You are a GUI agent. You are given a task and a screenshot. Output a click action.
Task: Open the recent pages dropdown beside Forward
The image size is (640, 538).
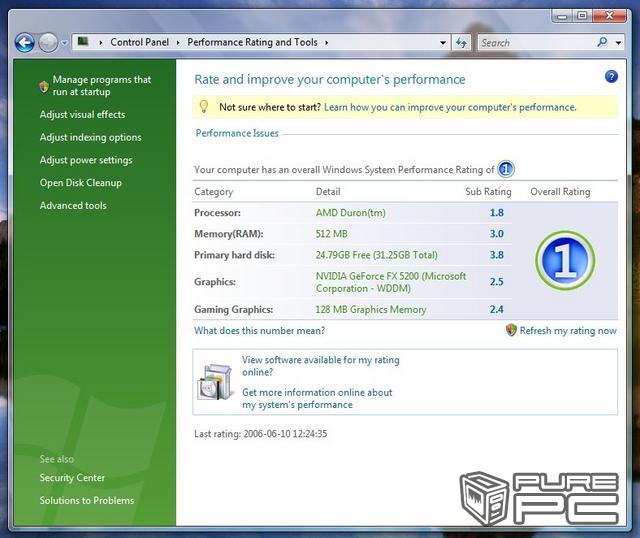pos(64,42)
